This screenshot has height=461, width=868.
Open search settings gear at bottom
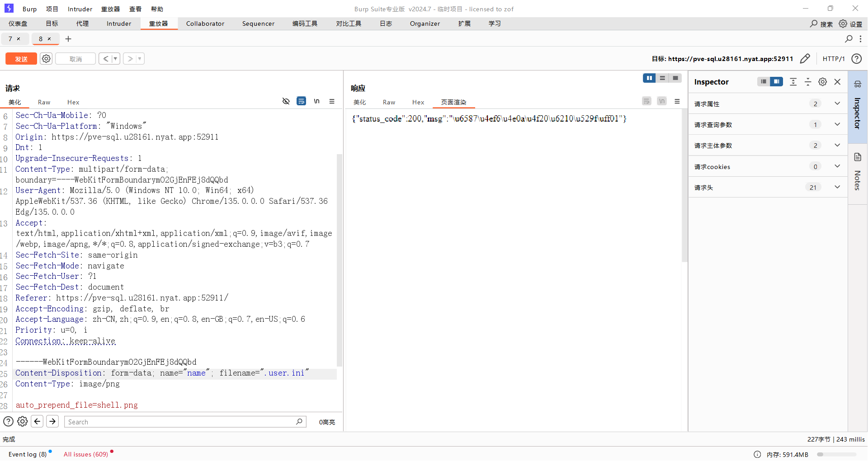point(22,421)
